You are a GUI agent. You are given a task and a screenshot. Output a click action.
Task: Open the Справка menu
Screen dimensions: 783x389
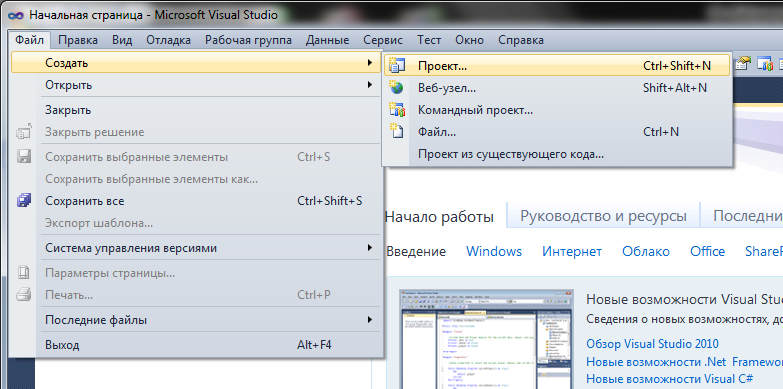[521, 40]
